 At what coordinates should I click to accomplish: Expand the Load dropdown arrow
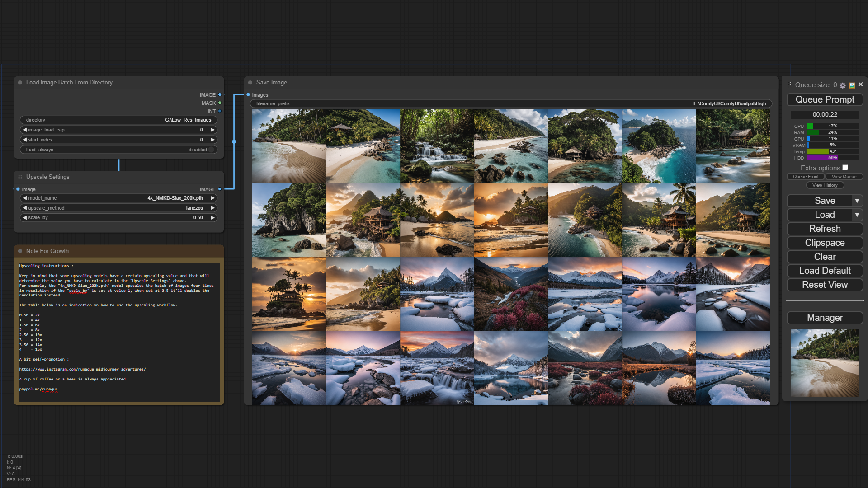[857, 215]
